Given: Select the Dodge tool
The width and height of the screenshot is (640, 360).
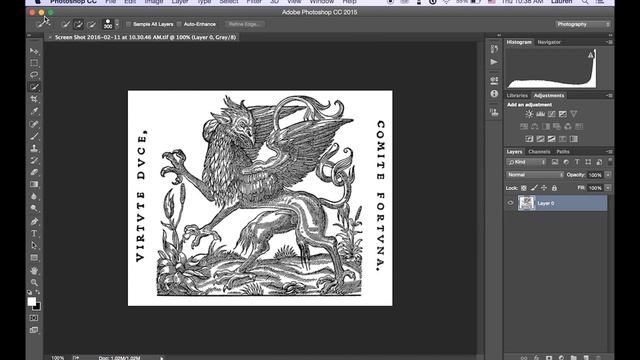Looking at the screenshot, I should pyautogui.click(x=34, y=208).
